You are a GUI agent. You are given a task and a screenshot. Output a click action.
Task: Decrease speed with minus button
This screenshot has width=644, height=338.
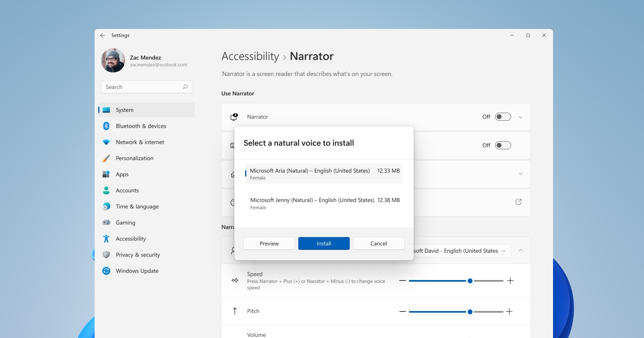pyautogui.click(x=402, y=280)
